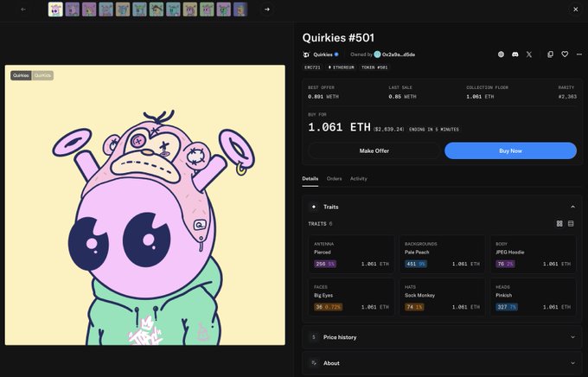Click the Ending in 5 minutes label
The height and width of the screenshot is (377, 588).
click(x=434, y=130)
